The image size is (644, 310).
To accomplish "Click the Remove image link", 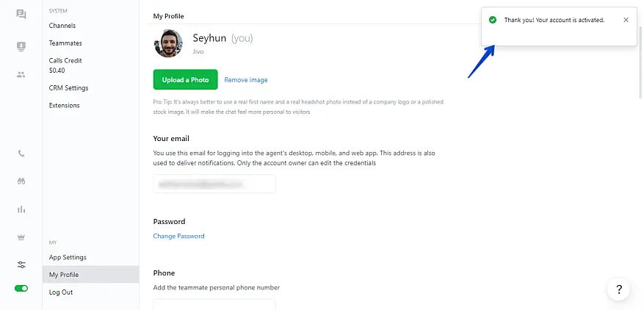I will pyautogui.click(x=246, y=80).
